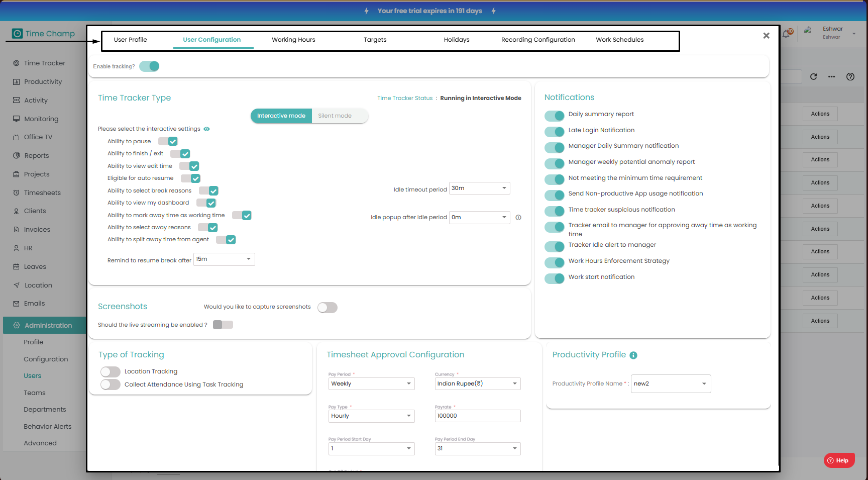Click the question mark help icon

(850, 76)
